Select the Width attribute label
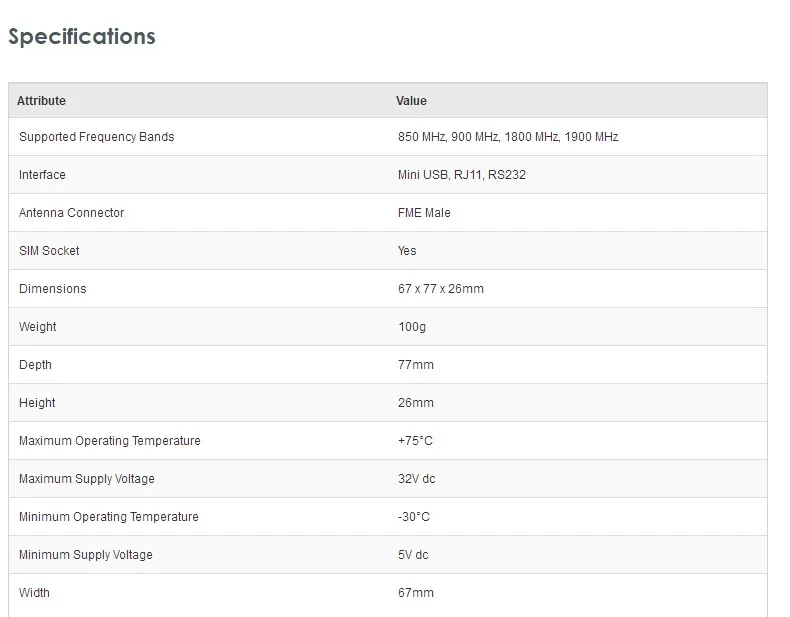 point(34,593)
